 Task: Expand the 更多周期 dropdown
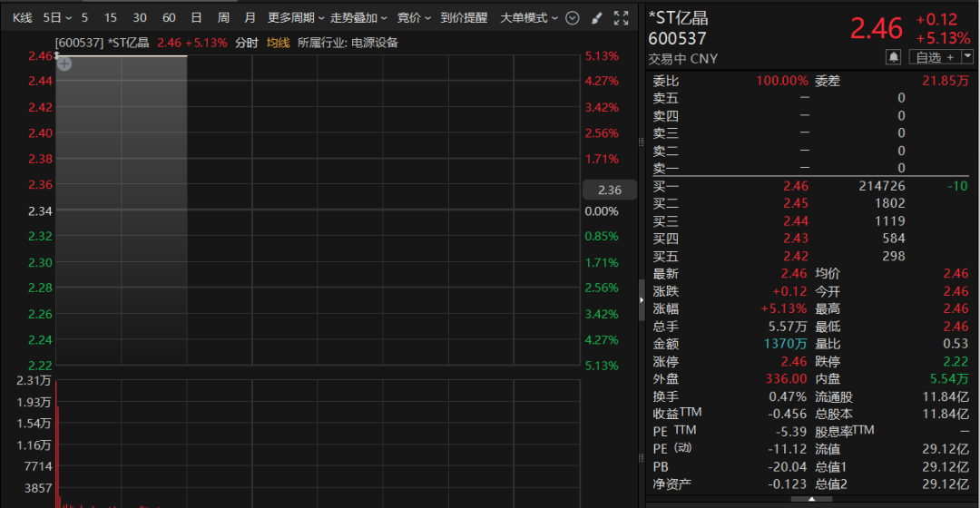(296, 18)
